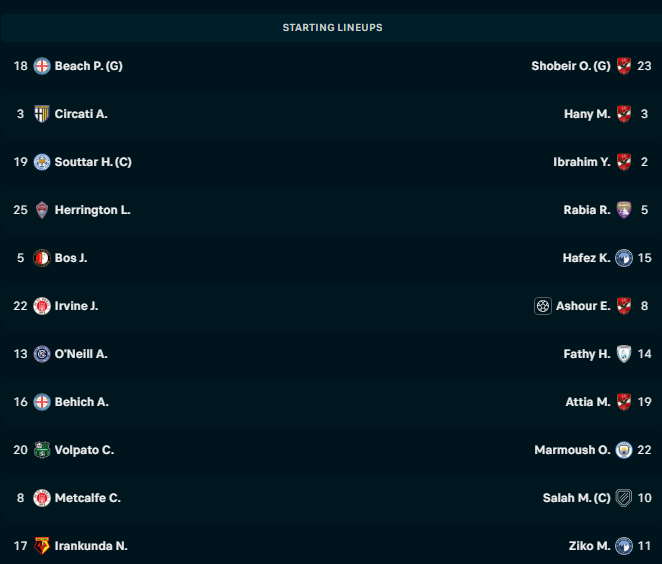Click the Watford badge beside Irankunda N.
662x564 pixels.
[42, 546]
